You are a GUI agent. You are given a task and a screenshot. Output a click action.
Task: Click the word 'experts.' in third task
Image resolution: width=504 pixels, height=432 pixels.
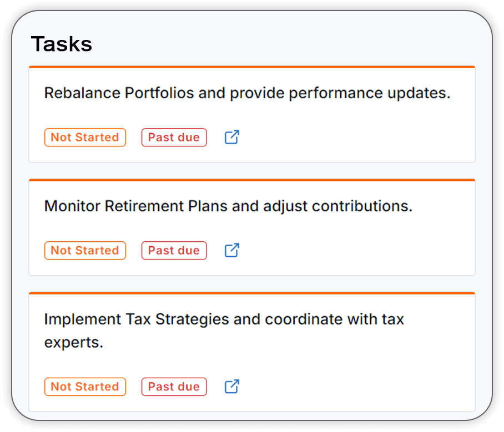click(x=74, y=343)
